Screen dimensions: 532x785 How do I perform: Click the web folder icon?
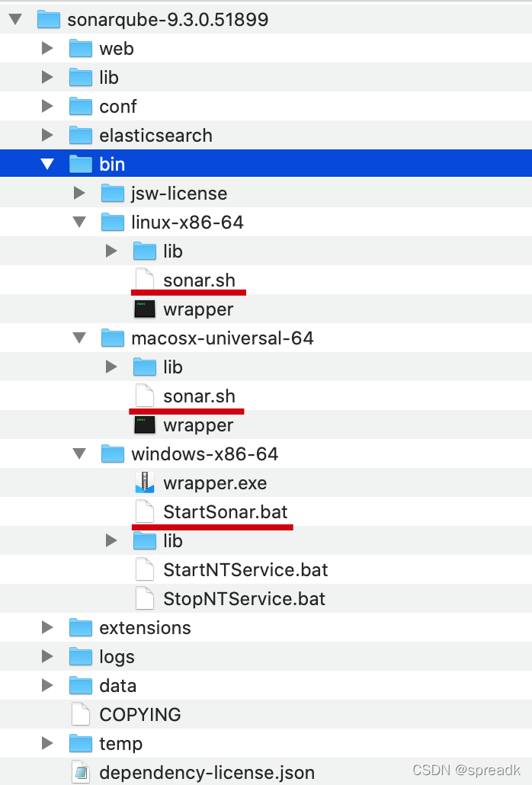tap(81, 49)
